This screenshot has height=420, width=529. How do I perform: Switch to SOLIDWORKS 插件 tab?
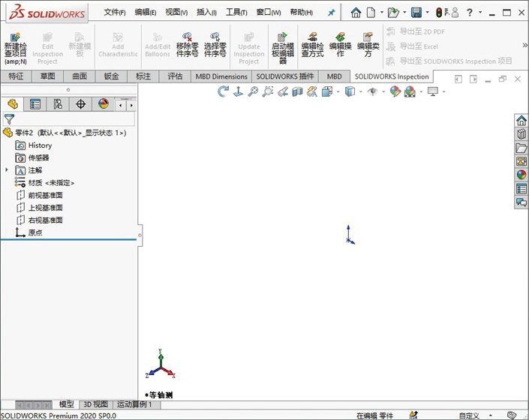[285, 76]
